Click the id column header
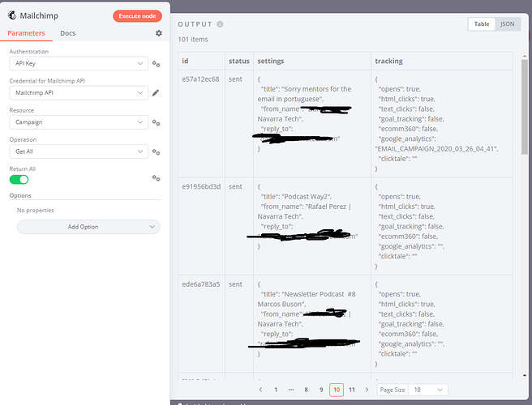532x405 pixels. (202, 61)
